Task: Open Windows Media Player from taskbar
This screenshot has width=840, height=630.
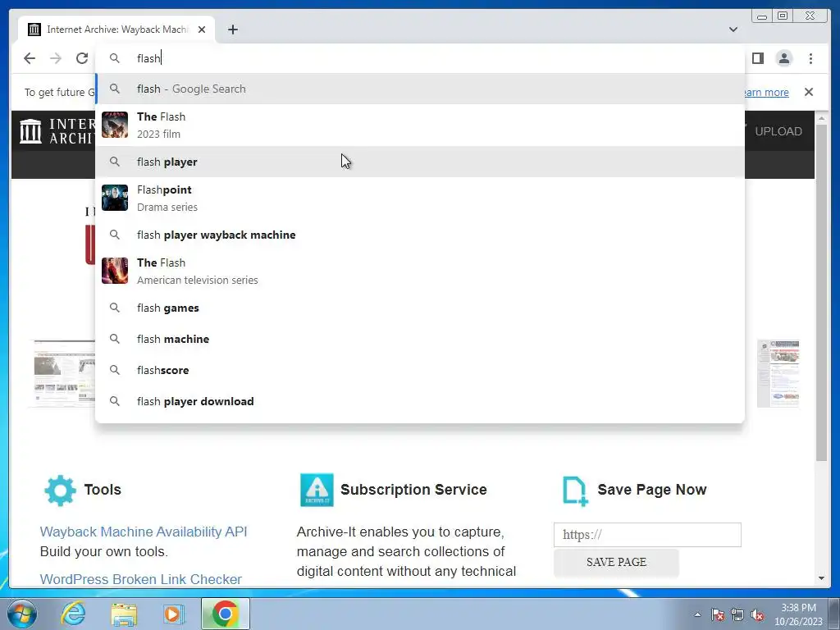Action: point(174,614)
